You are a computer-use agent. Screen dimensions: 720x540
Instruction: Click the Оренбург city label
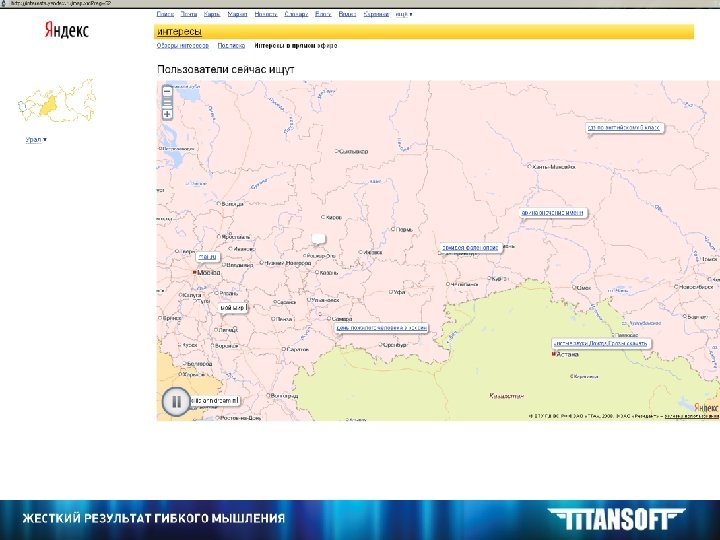coord(394,344)
